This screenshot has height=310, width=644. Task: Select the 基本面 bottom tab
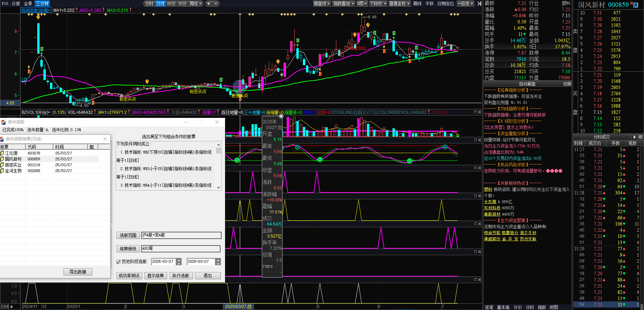point(503,307)
